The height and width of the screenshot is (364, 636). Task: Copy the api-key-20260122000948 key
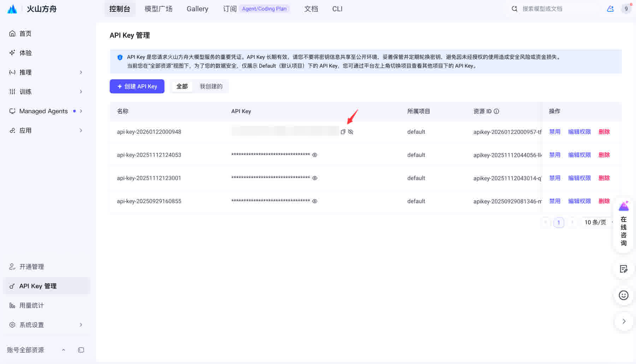pos(343,132)
